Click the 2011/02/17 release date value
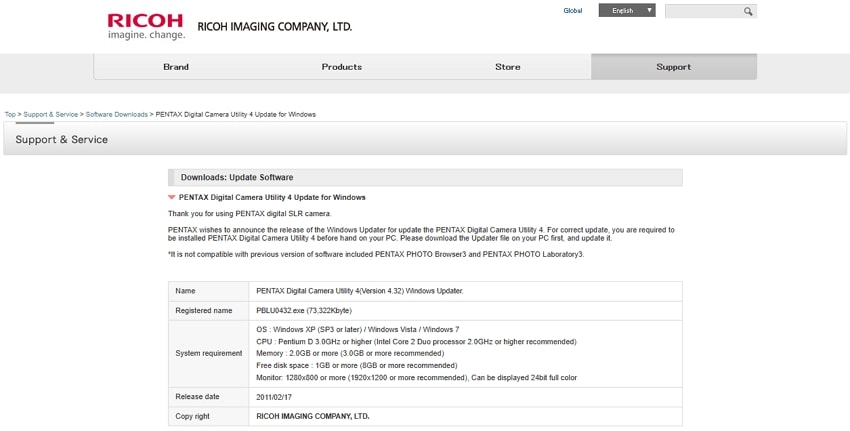The width and height of the screenshot is (850, 431). tap(272, 397)
